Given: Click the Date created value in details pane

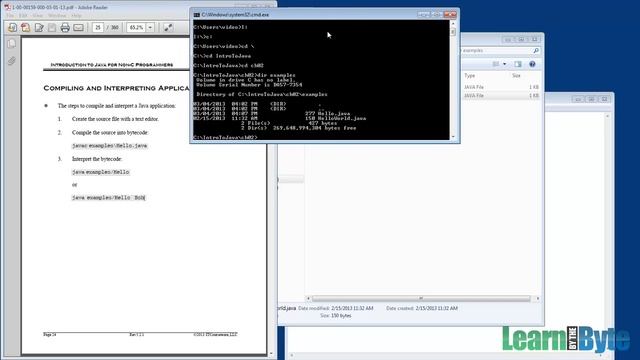Looking at the screenshot, I should coord(437,308).
